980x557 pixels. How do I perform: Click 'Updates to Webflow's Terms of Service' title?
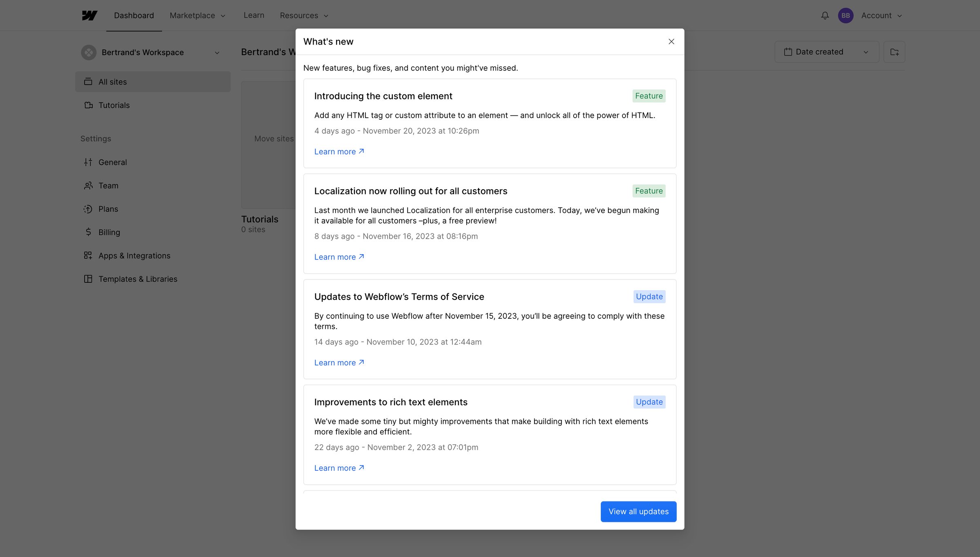point(399,297)
